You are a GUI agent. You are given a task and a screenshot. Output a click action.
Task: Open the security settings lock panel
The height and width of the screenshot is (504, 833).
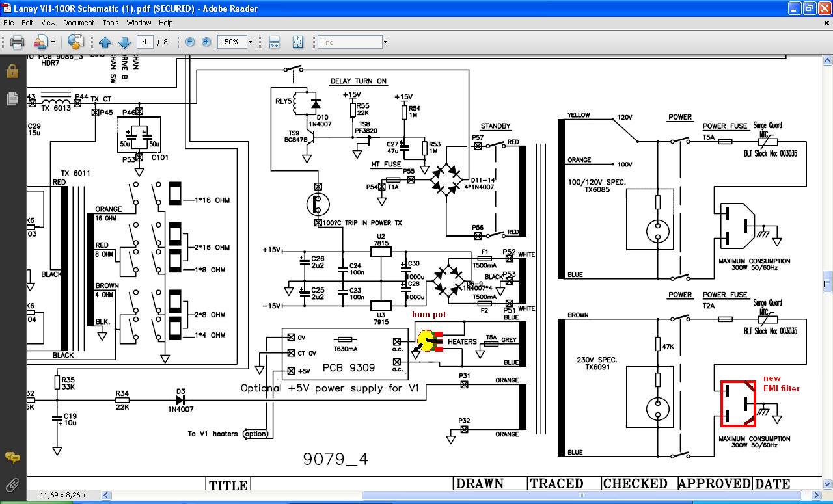pyautogui.click(x=12, y=70)
